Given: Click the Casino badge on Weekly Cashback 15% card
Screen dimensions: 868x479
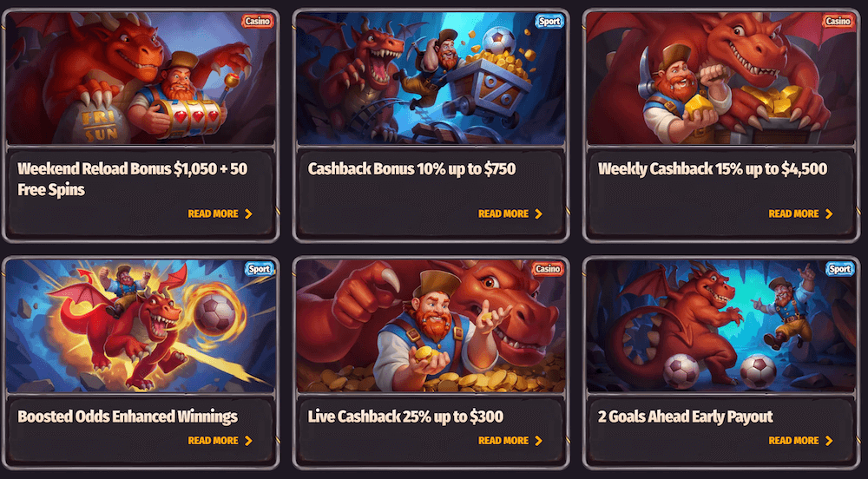Looking at the screenshot, I should 838,22.
